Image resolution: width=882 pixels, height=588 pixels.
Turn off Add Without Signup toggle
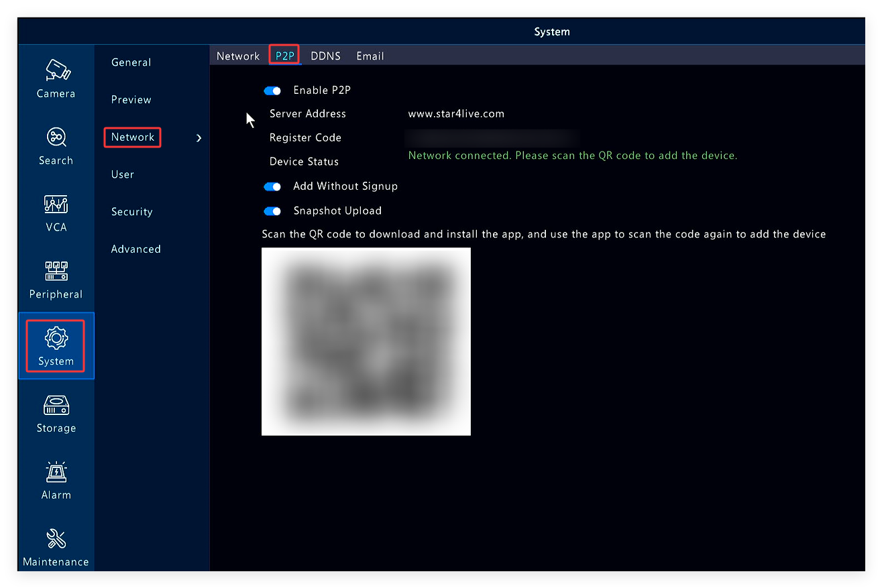click(x=272, y=186)
